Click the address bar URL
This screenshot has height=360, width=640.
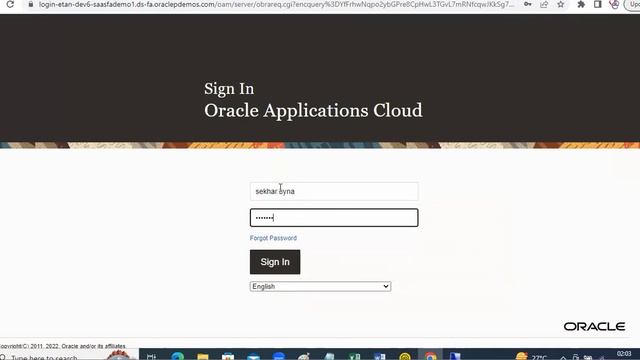point(276,4)
